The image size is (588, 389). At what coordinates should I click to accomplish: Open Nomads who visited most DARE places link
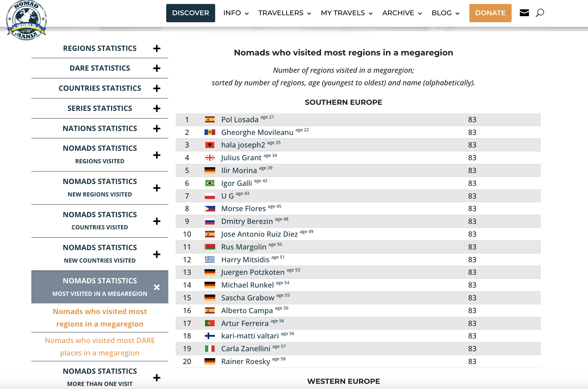pos(100,347)
